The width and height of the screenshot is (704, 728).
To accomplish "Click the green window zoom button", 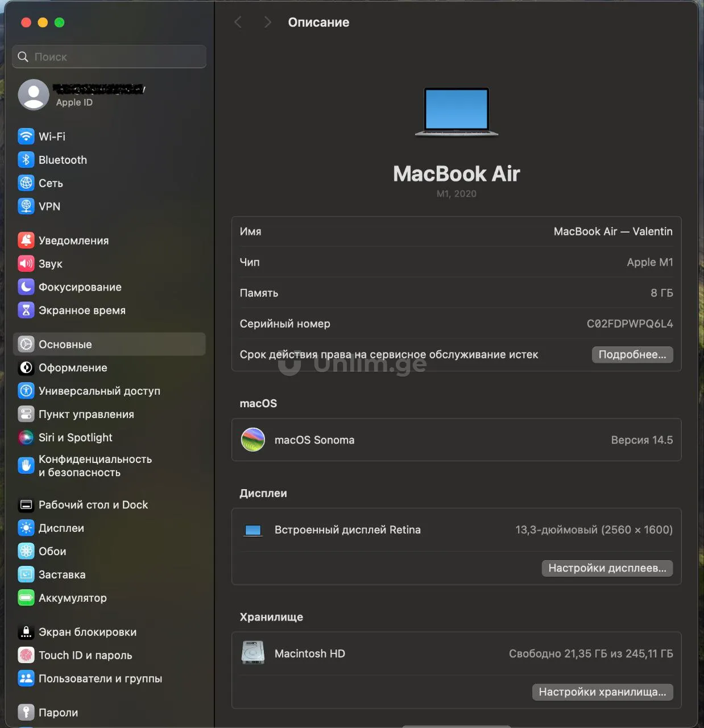I will (x=59, y=22).
